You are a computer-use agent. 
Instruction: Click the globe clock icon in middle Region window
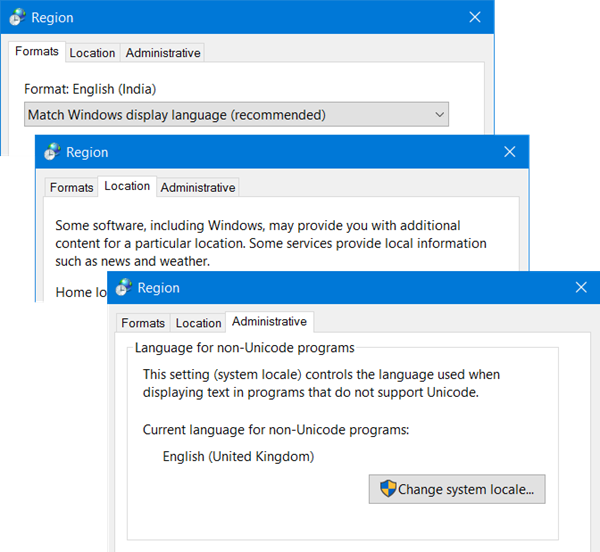click(x=52, y=151)
